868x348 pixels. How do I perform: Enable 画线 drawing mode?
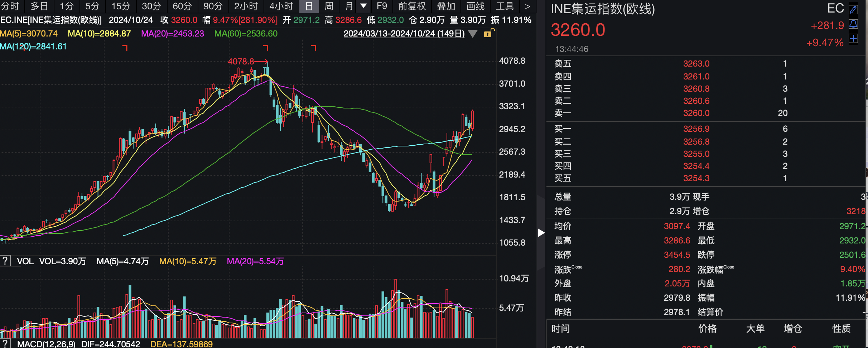[x=475, y=6]
